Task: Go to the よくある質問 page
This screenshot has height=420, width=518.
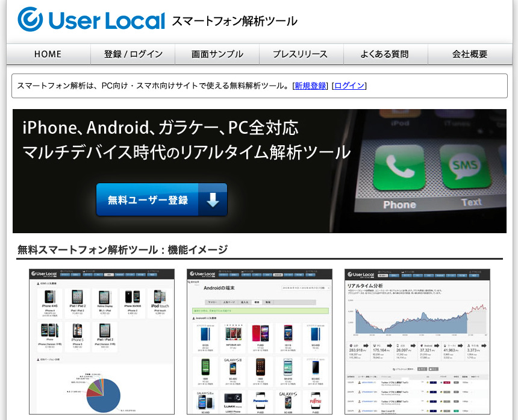Action: 385,54
